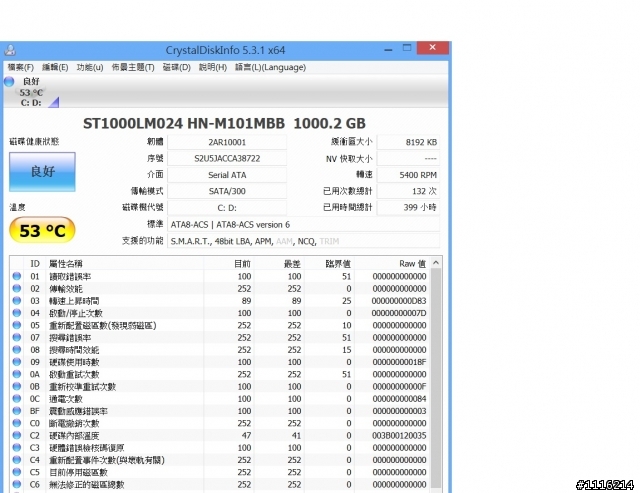Click the firmware field 2AR10001
The width and height of the screenshot is (640, 493).
pos(227,142)
